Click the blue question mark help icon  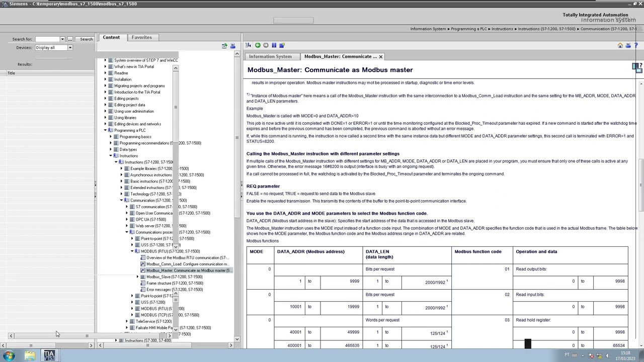(636, 45)
